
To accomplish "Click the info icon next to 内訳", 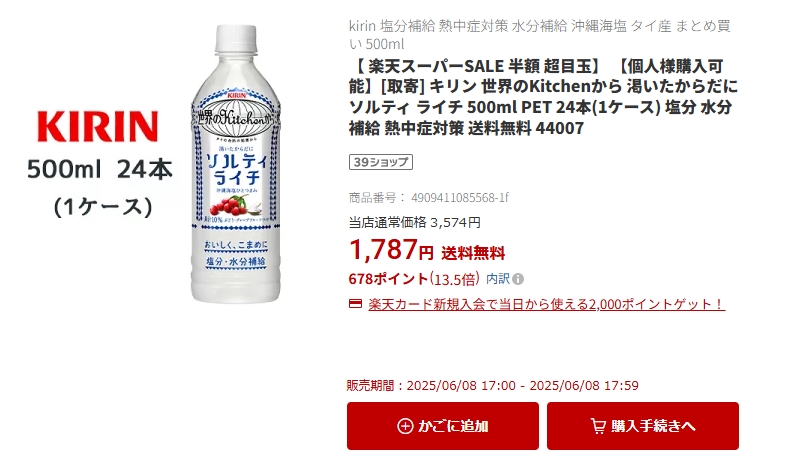I will [518, 279].
